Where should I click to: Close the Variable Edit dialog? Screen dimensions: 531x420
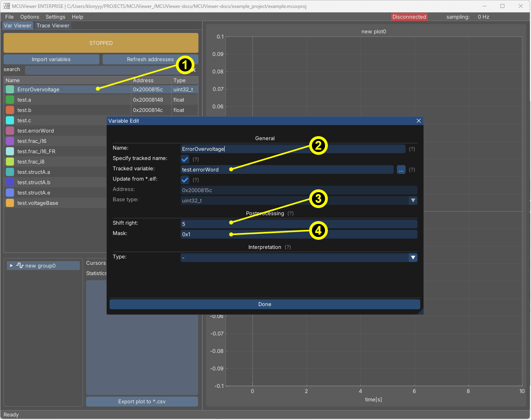pos(418,121)
